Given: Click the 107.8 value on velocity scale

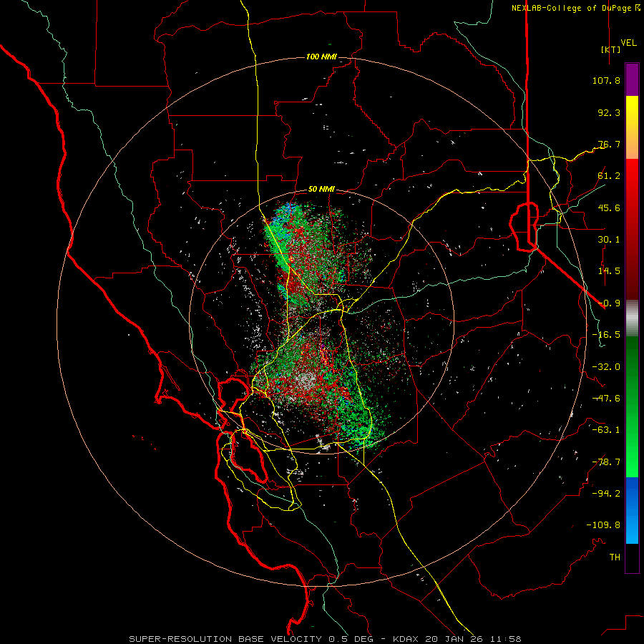Looking at the screenshot, I should [606, 80].
